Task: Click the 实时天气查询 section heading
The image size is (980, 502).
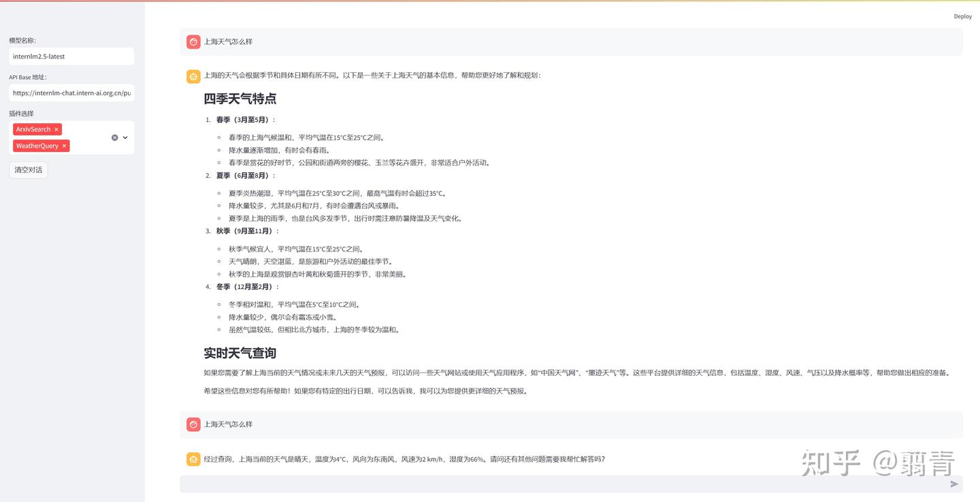Action: click(x=240, y=352)
